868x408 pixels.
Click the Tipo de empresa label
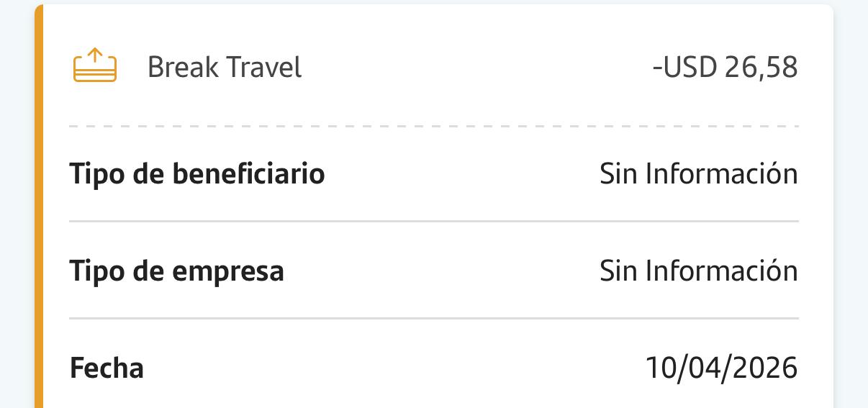click(x=176, y=271)
